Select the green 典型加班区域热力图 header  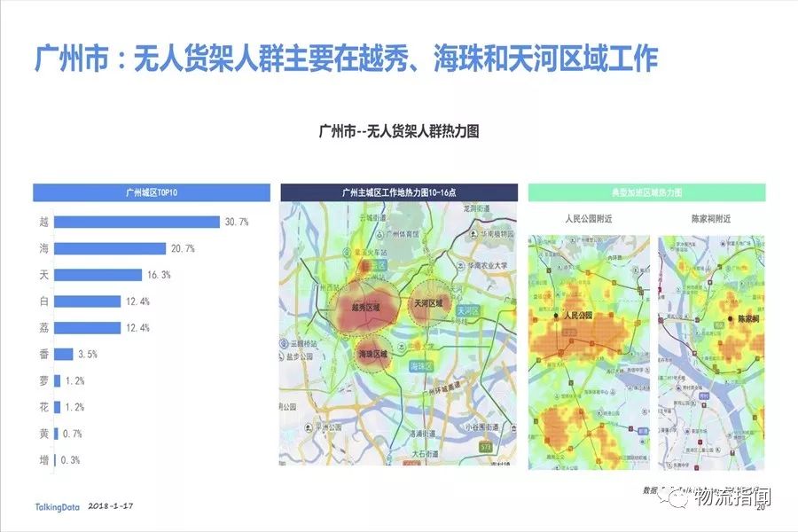tap(645, 192)
